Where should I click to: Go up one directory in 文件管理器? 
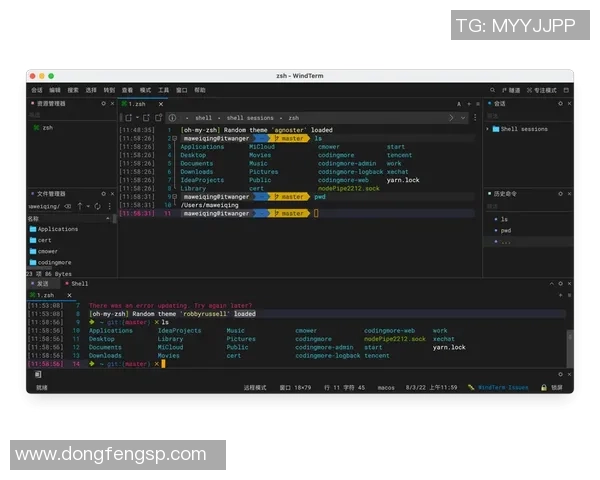[x=80, y=206]
